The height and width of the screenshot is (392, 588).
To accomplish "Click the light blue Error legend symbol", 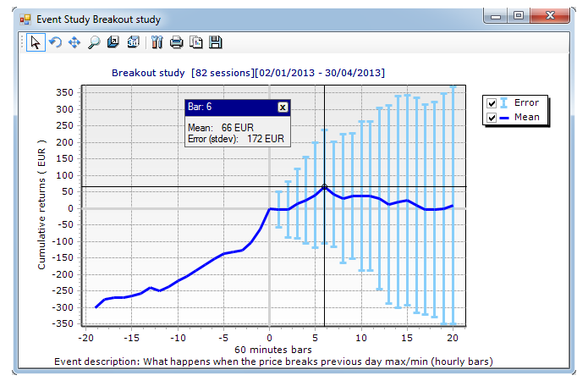I will point(505,103).
